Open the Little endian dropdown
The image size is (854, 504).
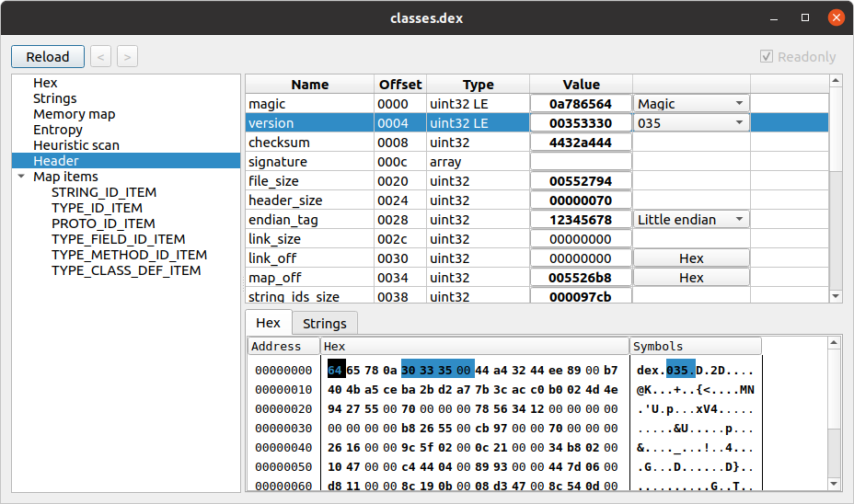(690, 219)
